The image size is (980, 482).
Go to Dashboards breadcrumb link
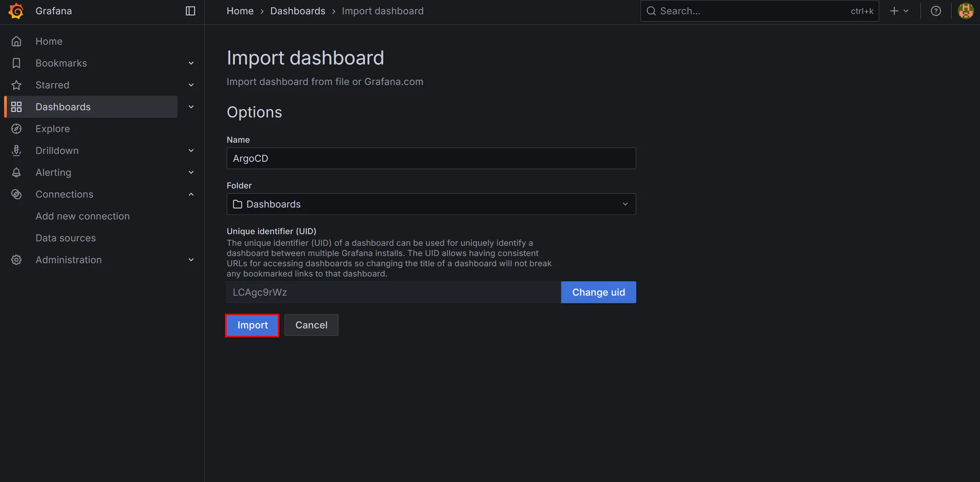point(298,11)
